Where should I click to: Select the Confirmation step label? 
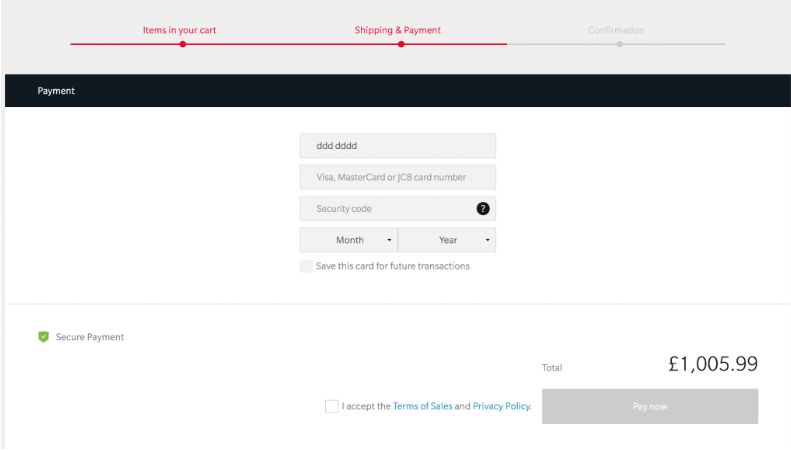click(616, 30)
